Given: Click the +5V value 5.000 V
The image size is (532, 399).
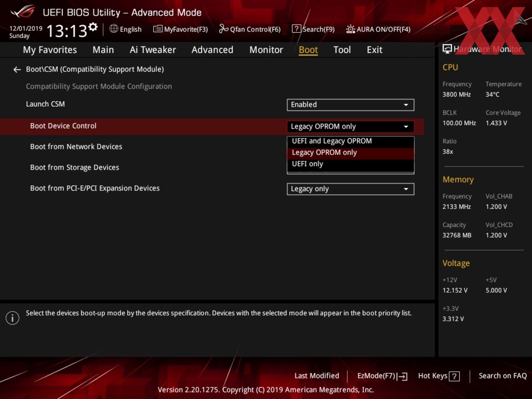Looking at the screenshot, I should [496, 291].
